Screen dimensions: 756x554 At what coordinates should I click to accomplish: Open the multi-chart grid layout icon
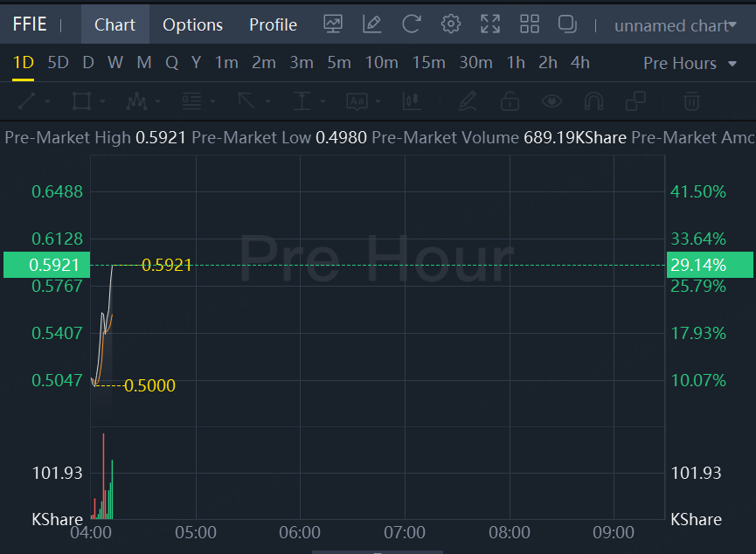point(530,24)
